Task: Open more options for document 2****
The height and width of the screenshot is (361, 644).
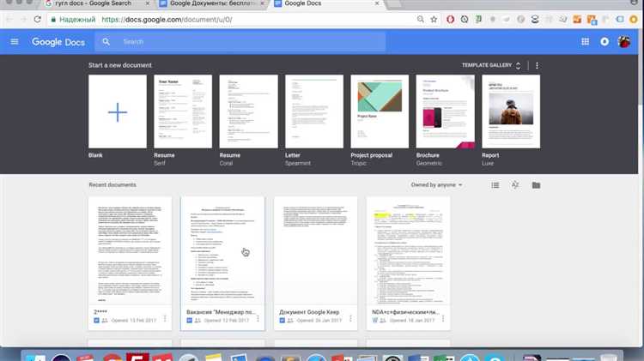Action: click(165, 319)
